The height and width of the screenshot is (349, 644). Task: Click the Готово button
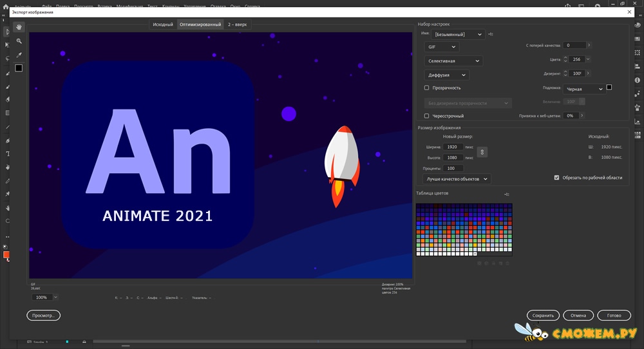[x=614, y=316]
